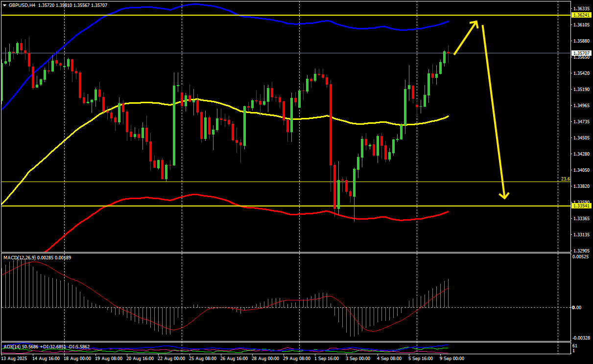593x364 pixels.
Task: Click the MACD(12,26,9) indicator label
Action: 20,257
